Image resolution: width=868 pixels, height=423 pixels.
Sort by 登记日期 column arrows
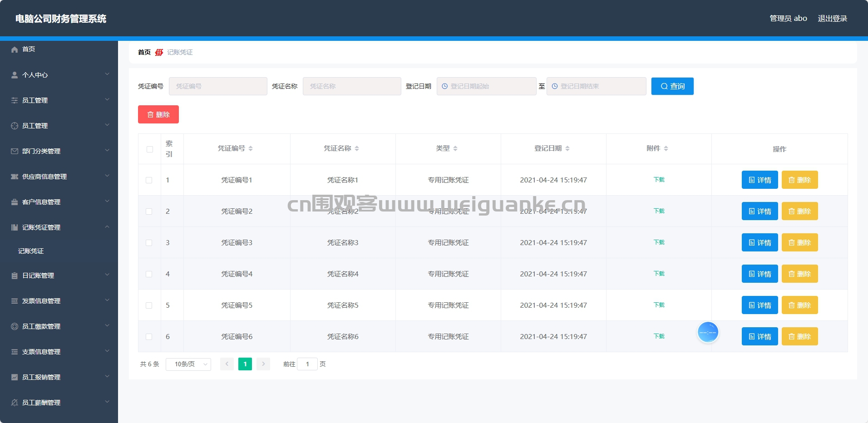(567, 148)
